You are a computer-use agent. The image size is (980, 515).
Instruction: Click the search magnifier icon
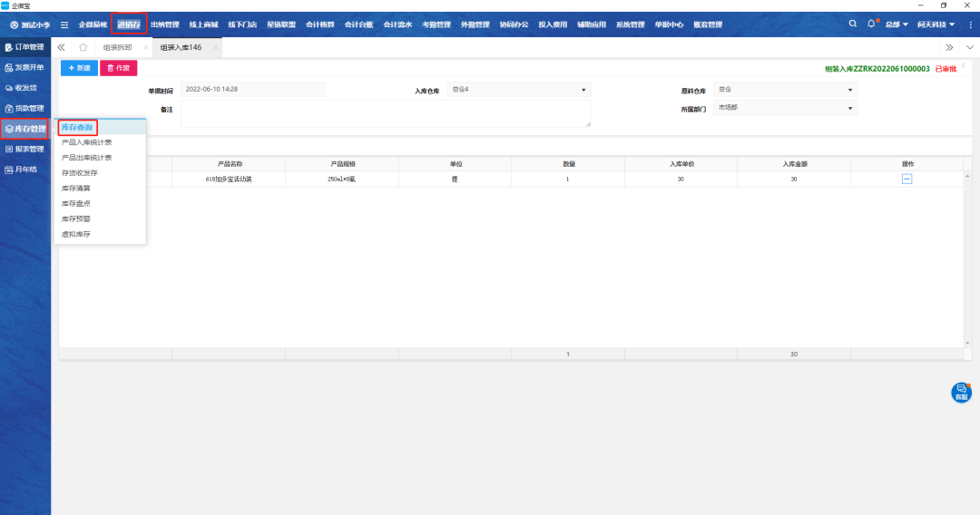point(853,24)
